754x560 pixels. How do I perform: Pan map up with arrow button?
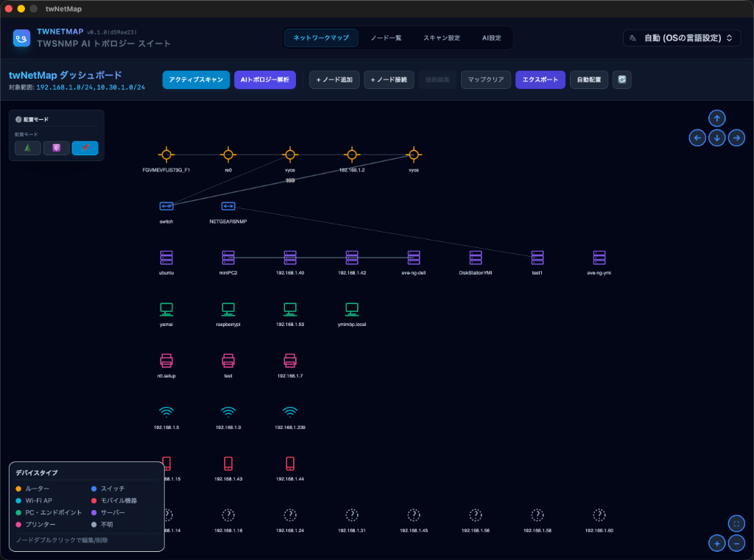pyautogui.click(x=716, y=118)
